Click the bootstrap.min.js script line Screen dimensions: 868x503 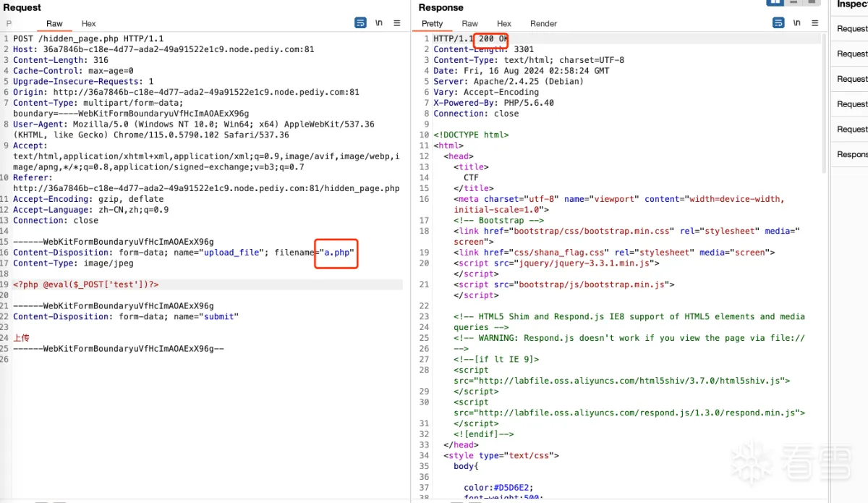(564, 284)
